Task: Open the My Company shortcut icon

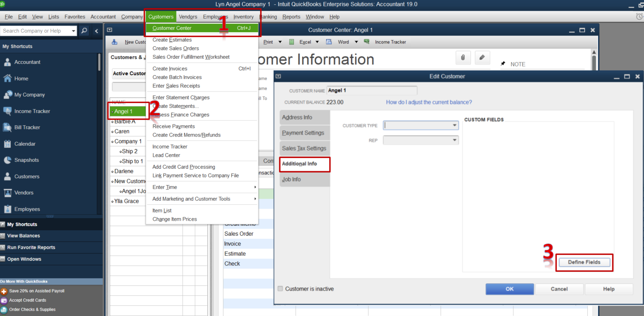Action: pyautogui.click(x=7, y=95)
